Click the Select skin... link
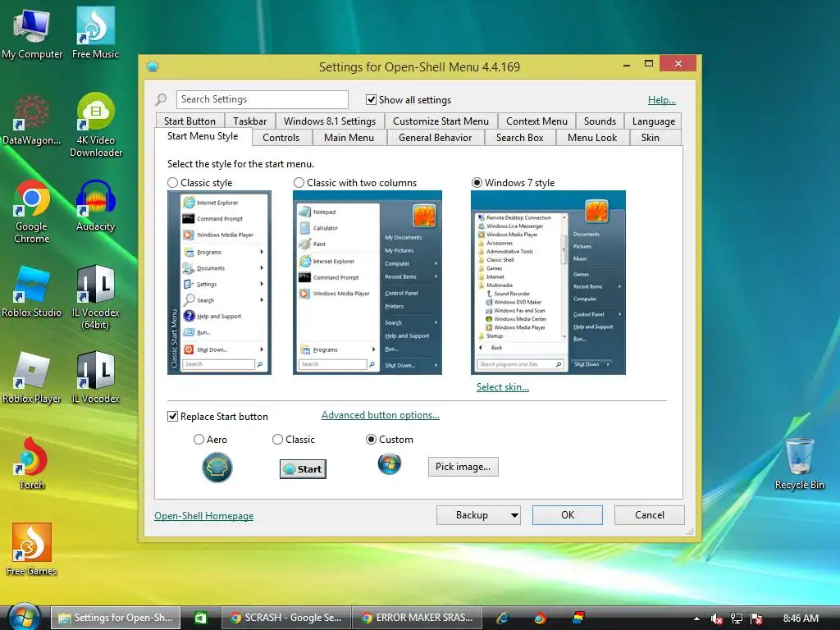This screenshot has width=840, height=630. pos(503,387)
